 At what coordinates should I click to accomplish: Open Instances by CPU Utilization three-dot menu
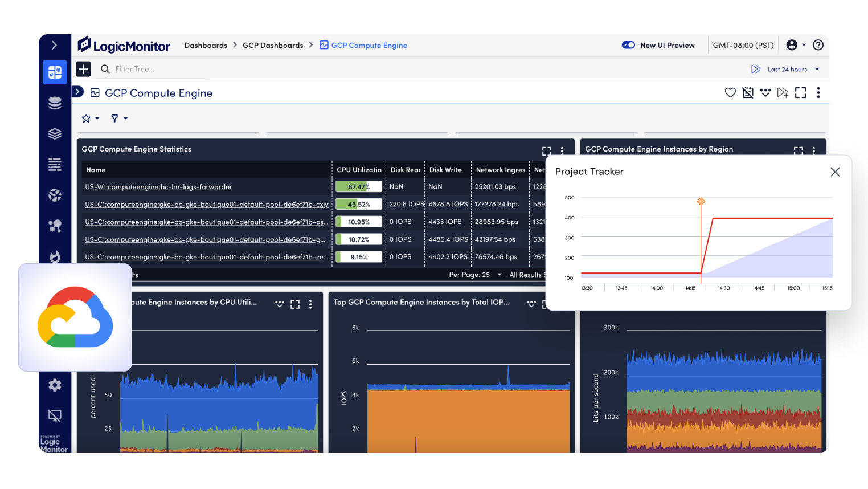[310, 304]
